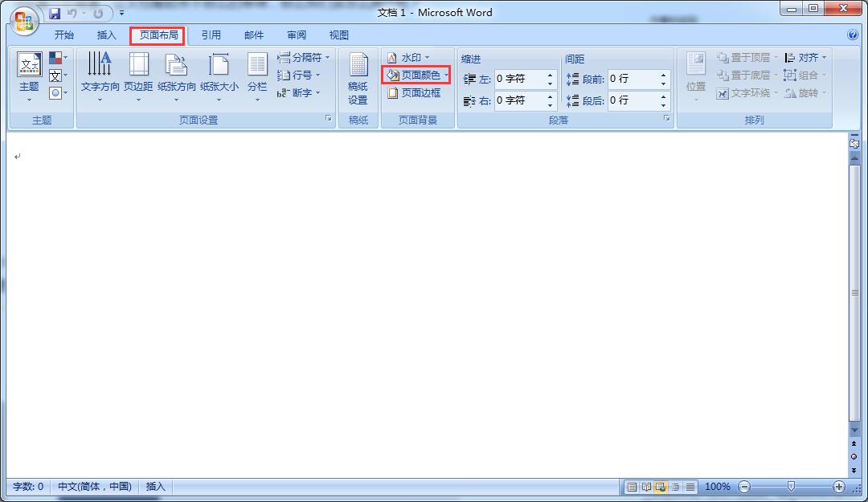868x502 pixels.
Task: Expand the 分隔符 breaks dropdown
Action: [327, 58]
